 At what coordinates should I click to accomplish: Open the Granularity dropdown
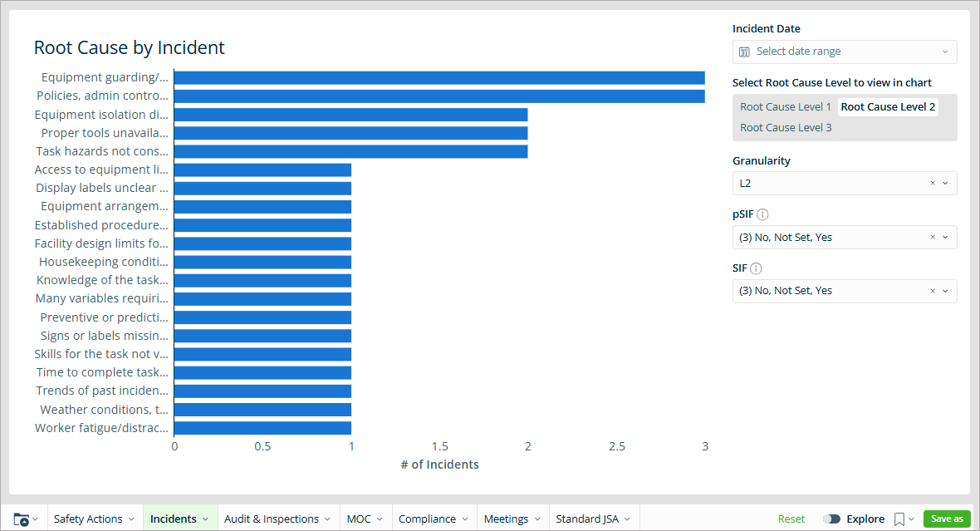pos(945,183)
